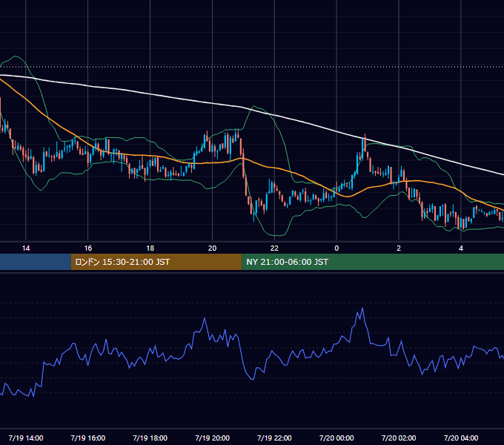Click the 7/20 04:00 time label

coord(460,438)
